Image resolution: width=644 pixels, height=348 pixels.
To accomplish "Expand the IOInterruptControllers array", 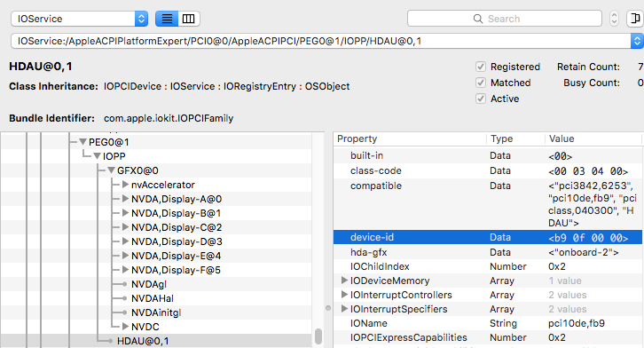I will (344, 295).
